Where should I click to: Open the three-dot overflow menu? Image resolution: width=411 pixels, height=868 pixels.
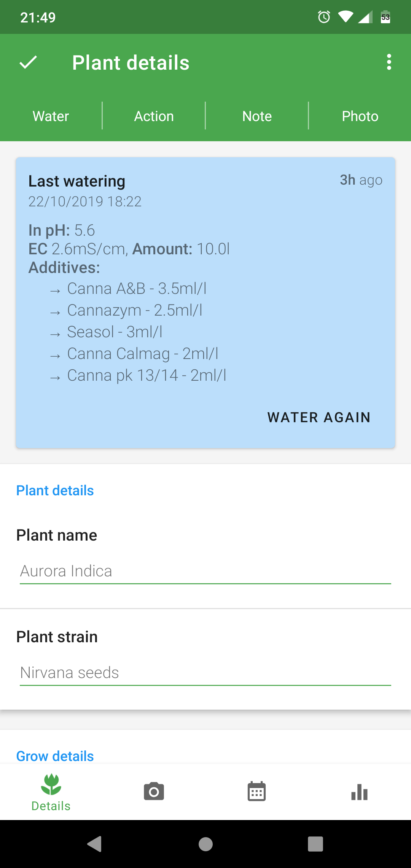(x=389, y=62)
